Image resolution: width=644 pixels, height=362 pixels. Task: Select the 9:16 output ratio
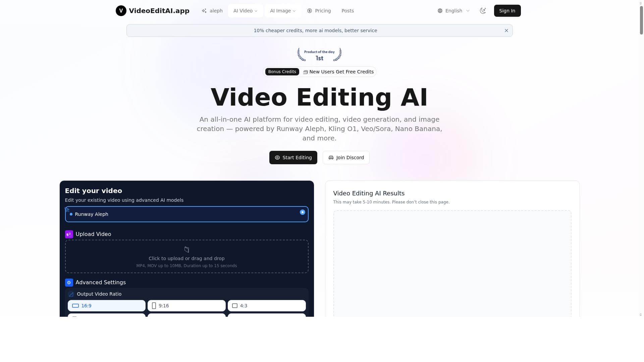tap(186, 306)
